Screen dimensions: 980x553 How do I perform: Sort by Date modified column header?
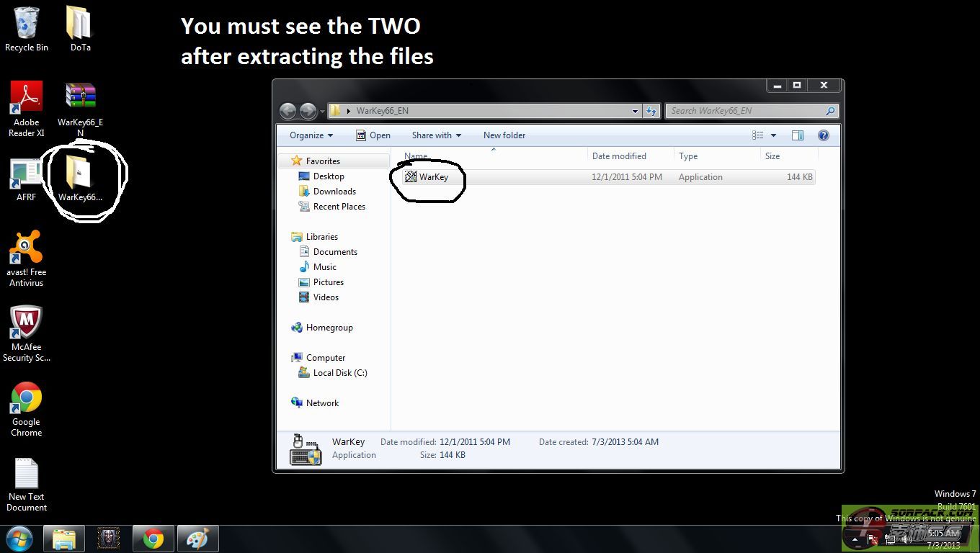pos(619,156)
